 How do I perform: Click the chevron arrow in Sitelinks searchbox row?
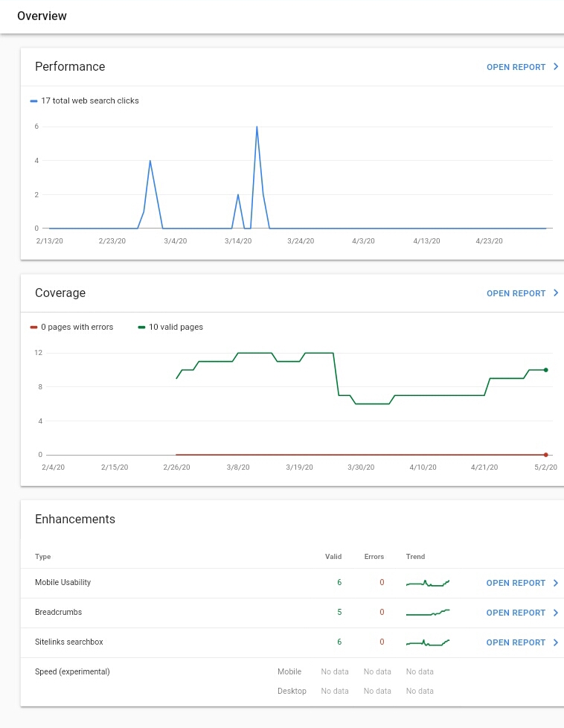(556, 642)
